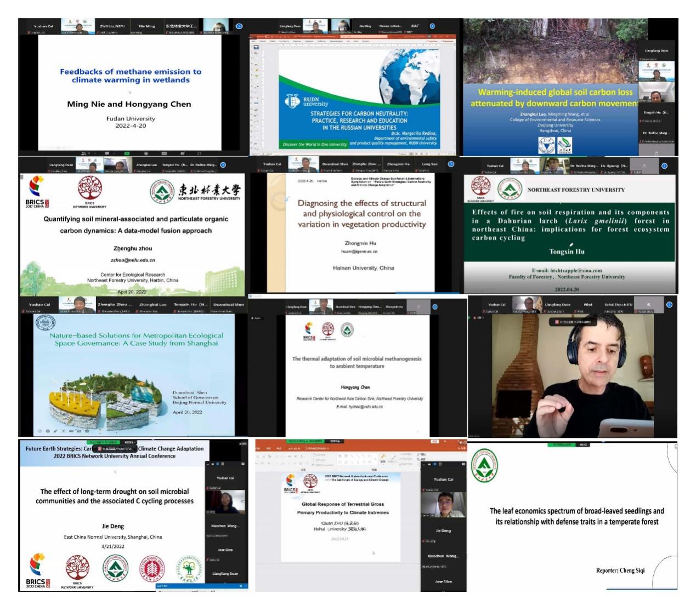The image size is (696, 616).
Task: Click BRICS 2022 China logo on Jie Deng slide
Action: point(37,572)
